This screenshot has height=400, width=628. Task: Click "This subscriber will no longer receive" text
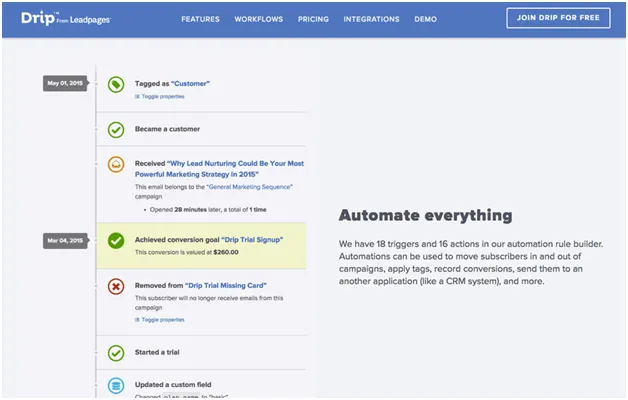tap(209, 303)
